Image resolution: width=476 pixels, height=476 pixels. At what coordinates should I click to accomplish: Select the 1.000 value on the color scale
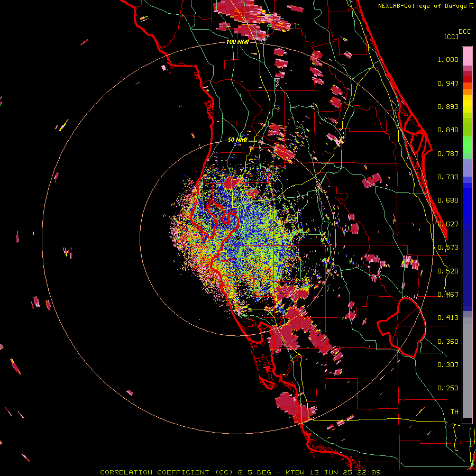(x=448, y=59)
